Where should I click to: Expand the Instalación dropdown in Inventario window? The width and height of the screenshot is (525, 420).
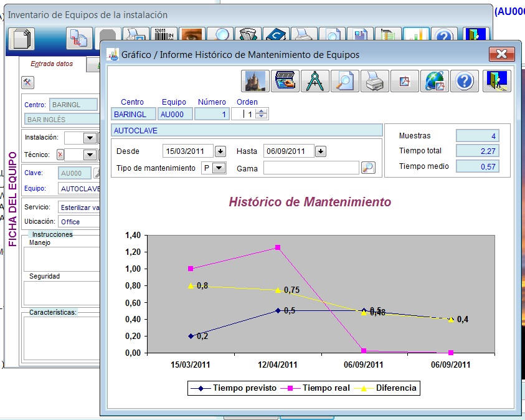[x=90, y=138]
